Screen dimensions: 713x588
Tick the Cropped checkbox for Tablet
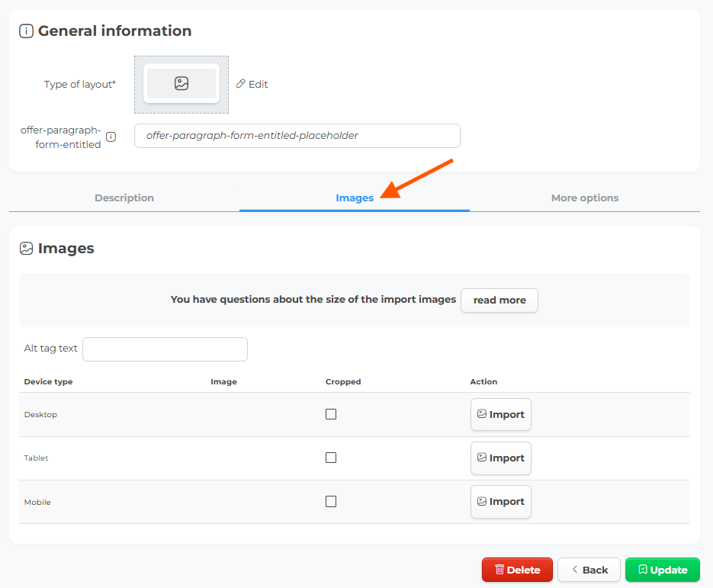[331, 458]
